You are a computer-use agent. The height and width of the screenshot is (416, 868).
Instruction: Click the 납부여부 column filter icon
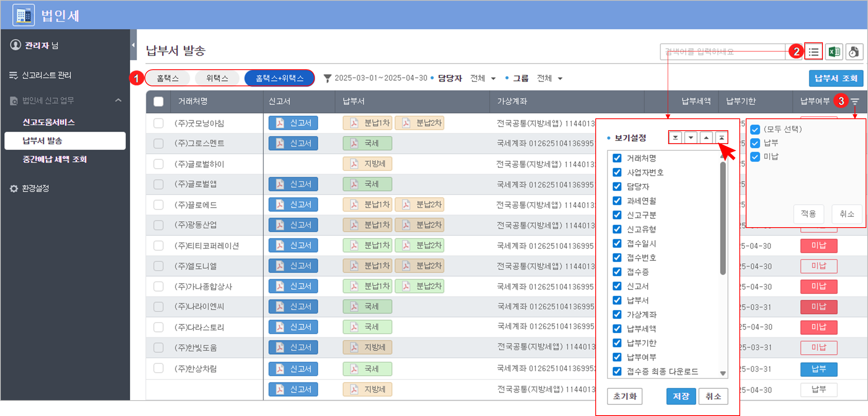(x=855, y=102)
